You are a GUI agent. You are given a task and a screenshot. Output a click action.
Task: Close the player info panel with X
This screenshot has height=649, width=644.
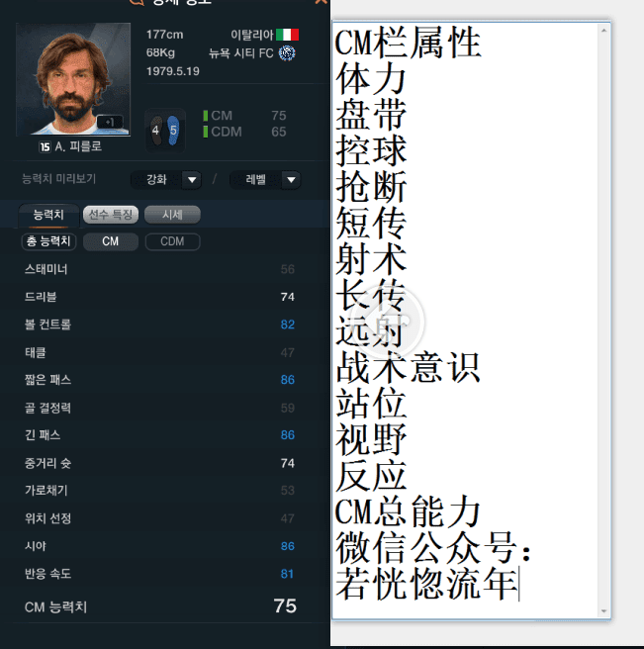pyautogui.click(x=322, y=2)
